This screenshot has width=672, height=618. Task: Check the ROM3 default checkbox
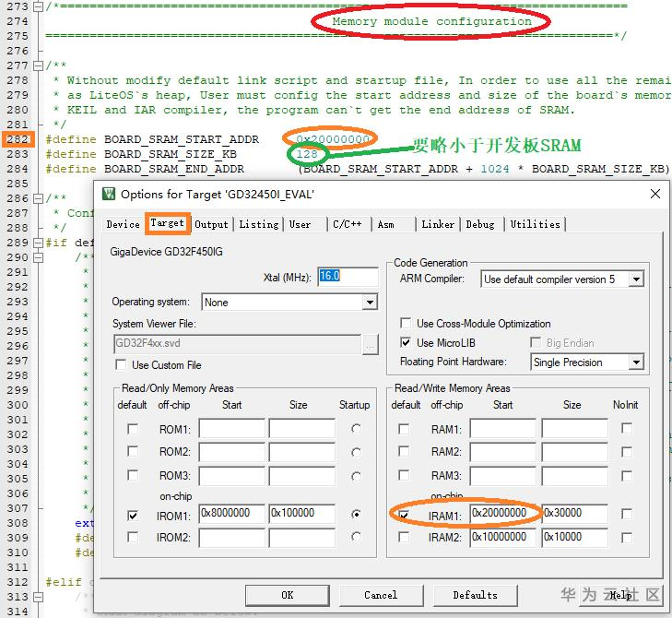tap(133, 475)
